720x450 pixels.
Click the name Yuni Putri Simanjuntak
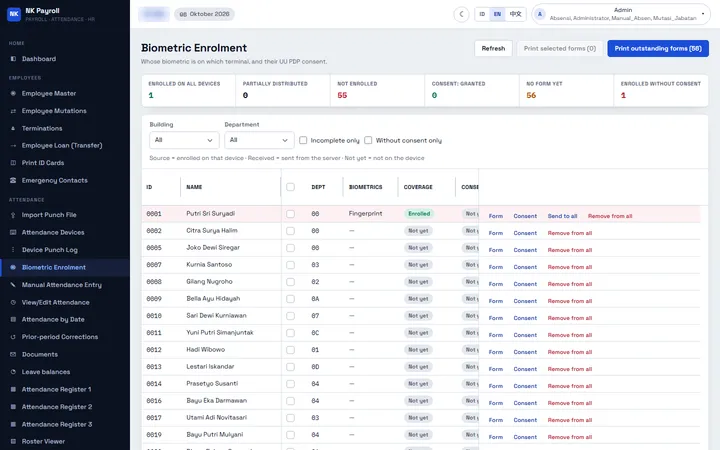tap(220, 332)
